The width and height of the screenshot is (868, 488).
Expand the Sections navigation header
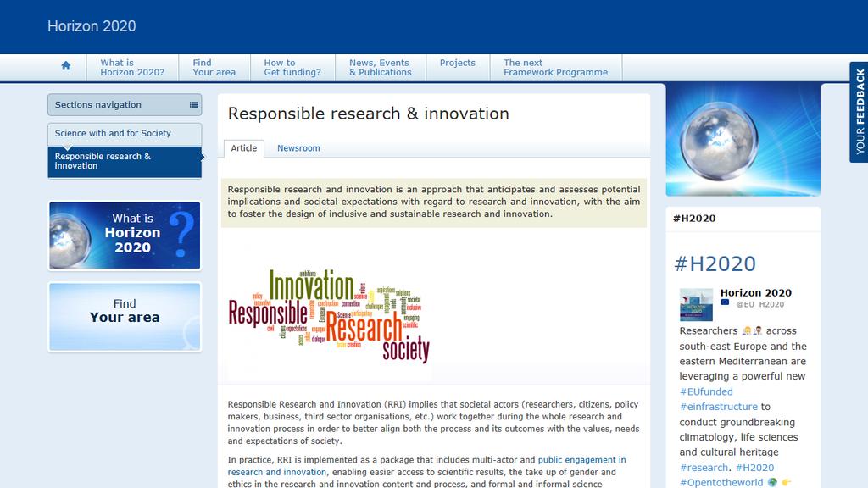(125, 104)
